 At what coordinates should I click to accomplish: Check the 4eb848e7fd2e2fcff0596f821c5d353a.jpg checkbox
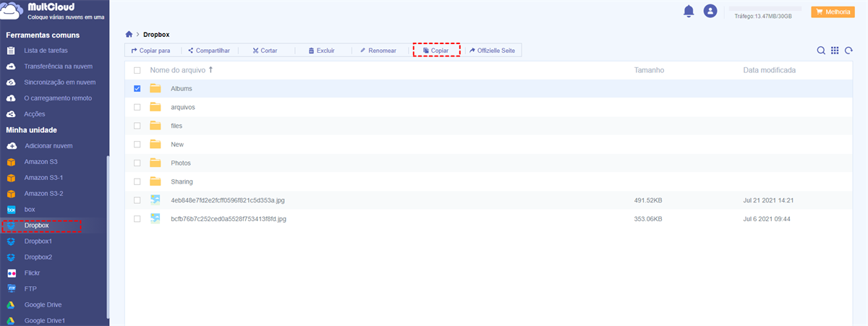pyautogui.click(x=137, y=200)
